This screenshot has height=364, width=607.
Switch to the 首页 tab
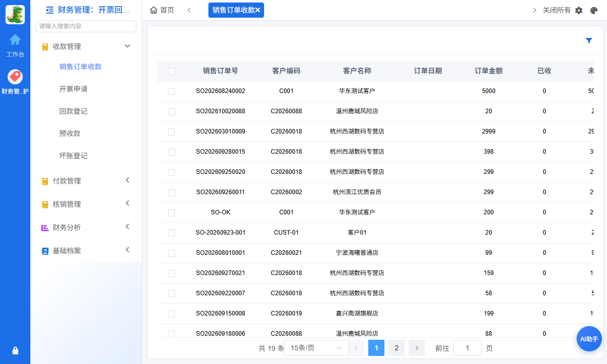162,10
